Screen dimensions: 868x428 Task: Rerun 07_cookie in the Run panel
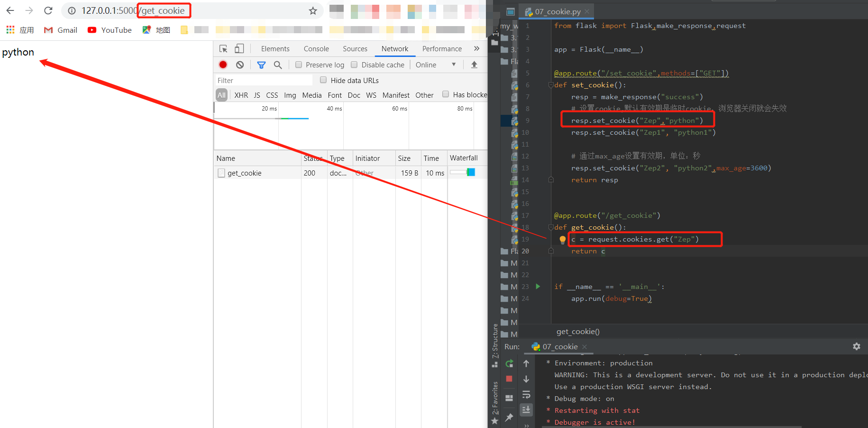(x=509, y=363)
